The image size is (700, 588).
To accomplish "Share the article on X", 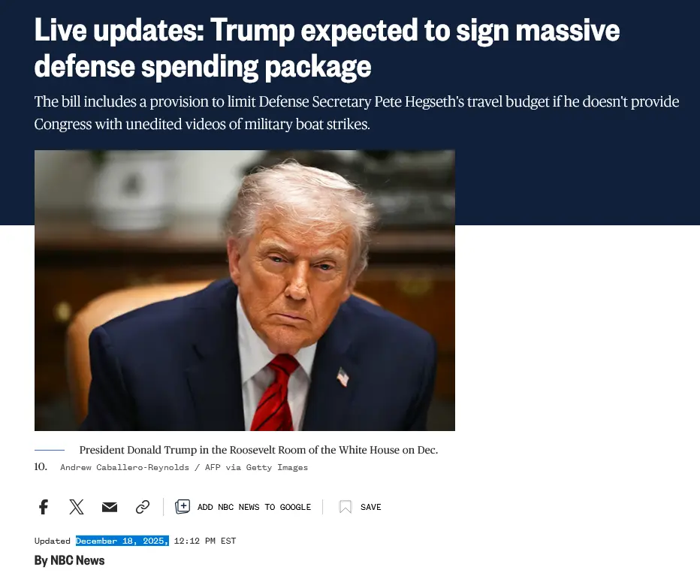I will 77,507.
